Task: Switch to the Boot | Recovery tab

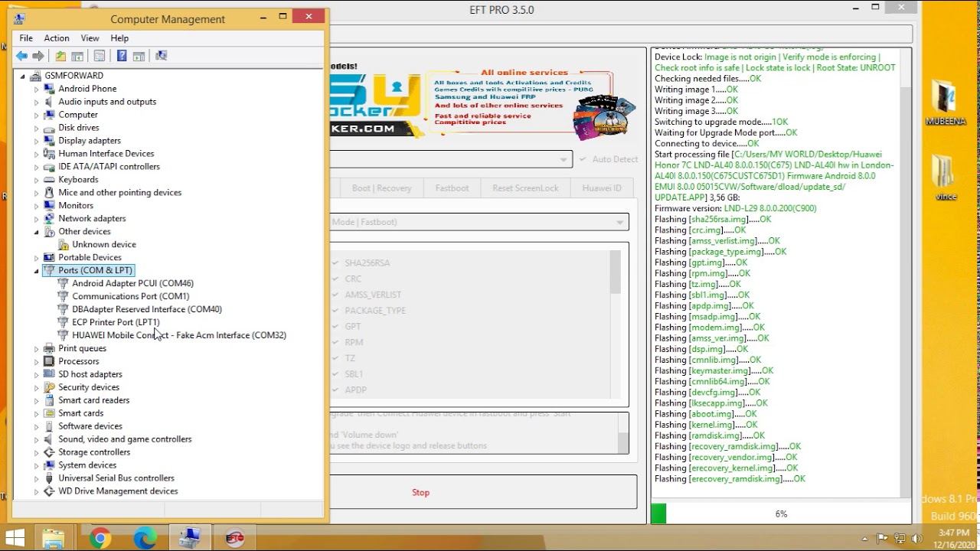Action: (382, 188)
